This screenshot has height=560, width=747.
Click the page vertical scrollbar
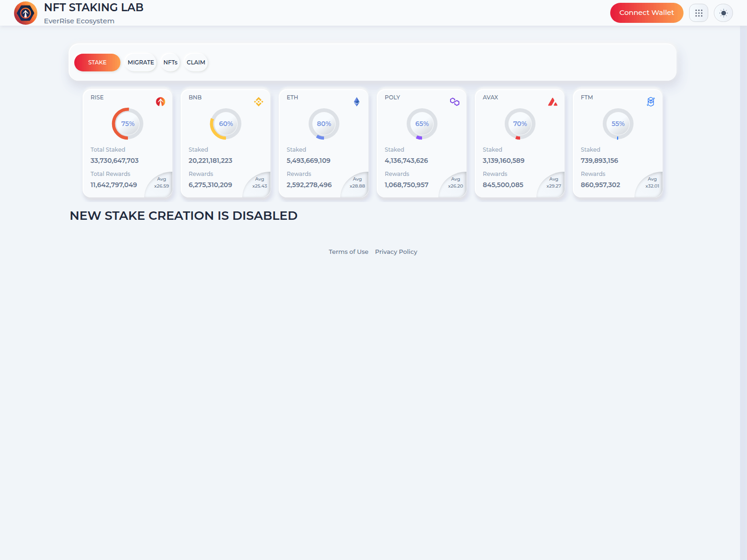click(x=743, y=293)
